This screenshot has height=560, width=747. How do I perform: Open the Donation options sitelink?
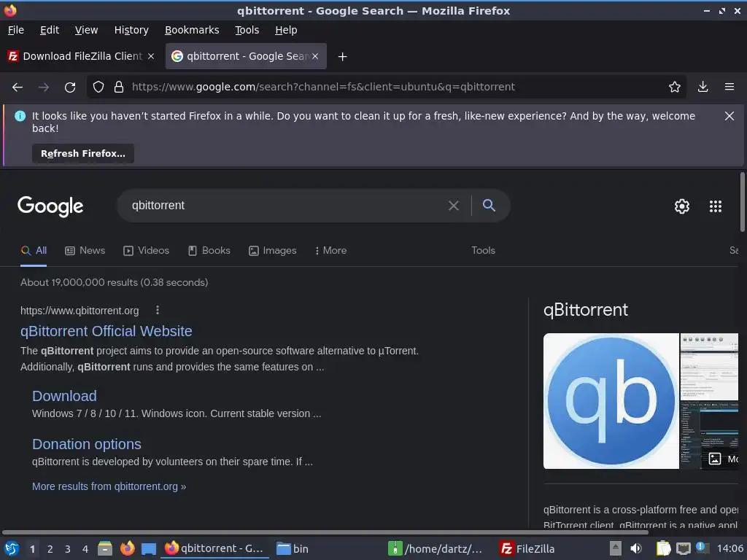pyautogui.click(x=87, y=444)
